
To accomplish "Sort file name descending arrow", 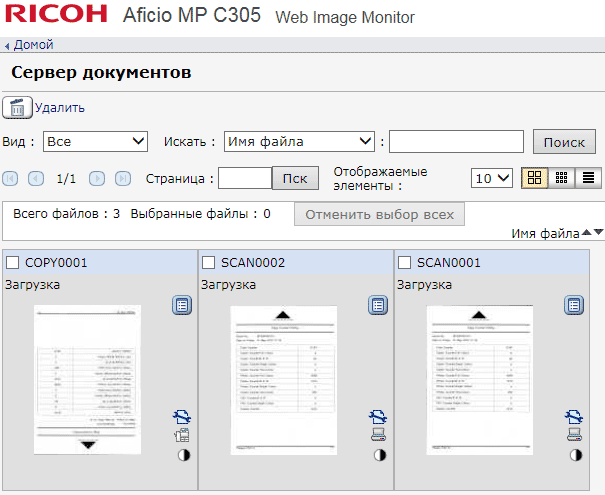I will pos(598,232).
